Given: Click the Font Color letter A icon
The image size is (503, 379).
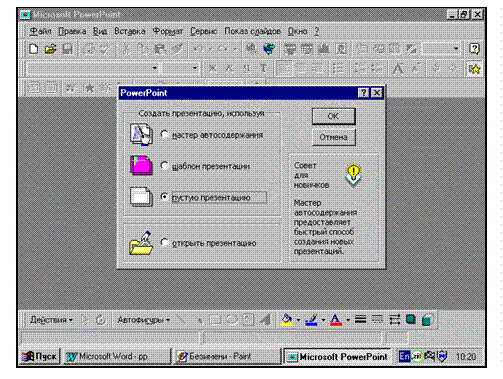Looking at the screenshot, I should [x=336, y=320].
